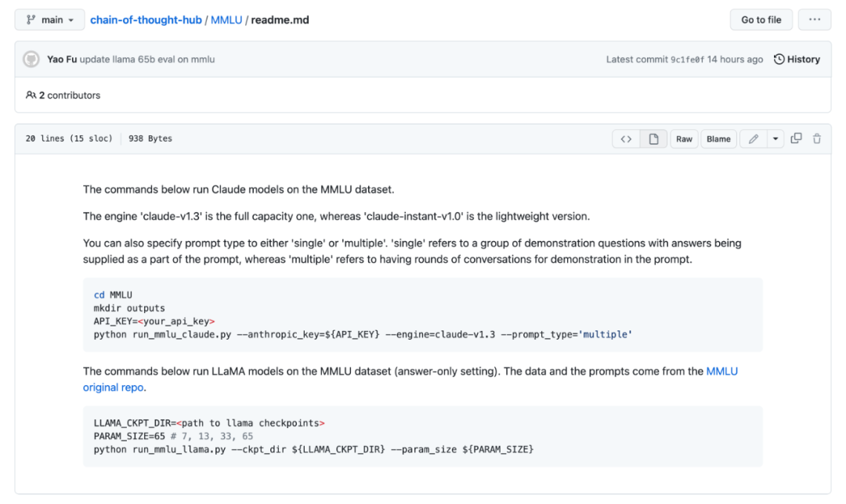Click the 'mkdir outputs' code line
This screenshot has height=504, width=846.
pyautogui.click(x=129, y=308)
